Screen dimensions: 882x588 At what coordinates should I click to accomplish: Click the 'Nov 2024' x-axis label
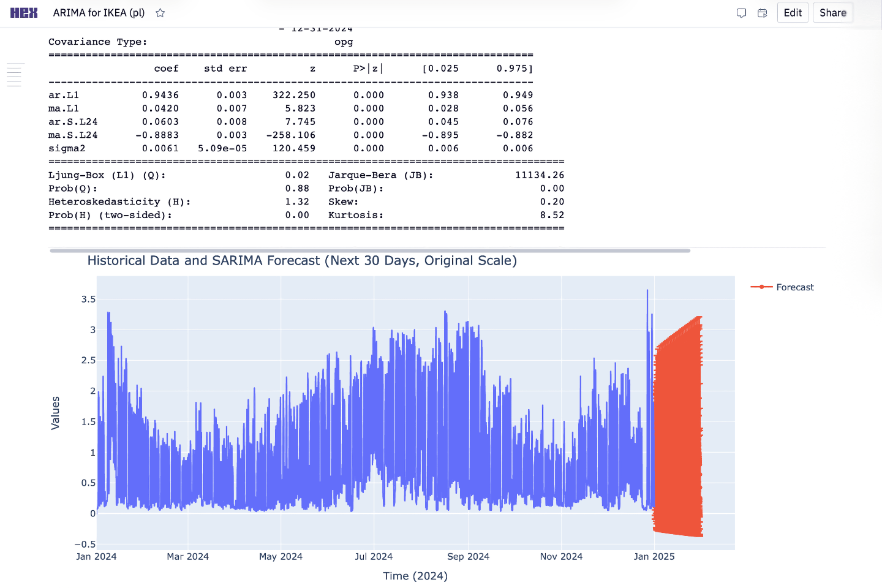pos(561,557)
